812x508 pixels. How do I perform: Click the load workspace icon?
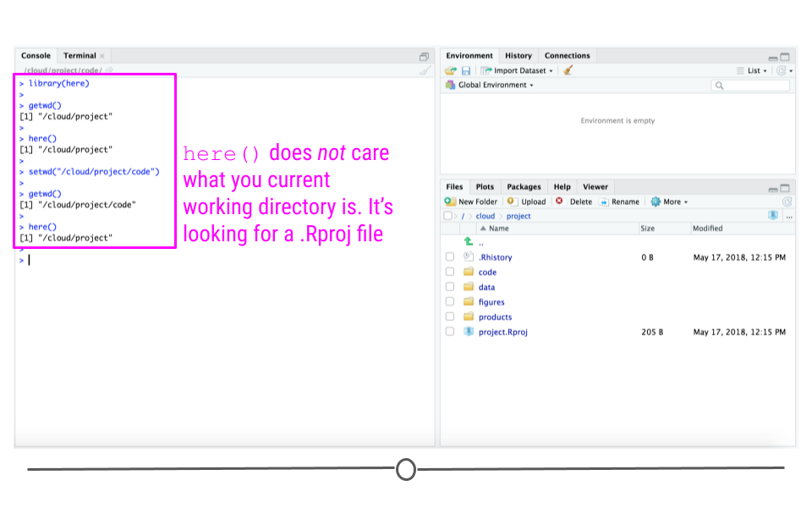[451, 70]
